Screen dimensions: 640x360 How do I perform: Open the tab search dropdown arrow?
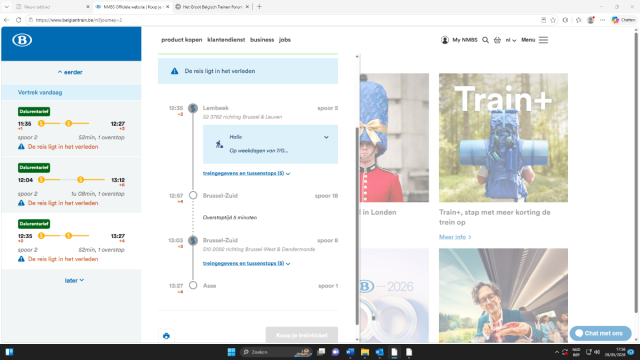coord(7,7)
